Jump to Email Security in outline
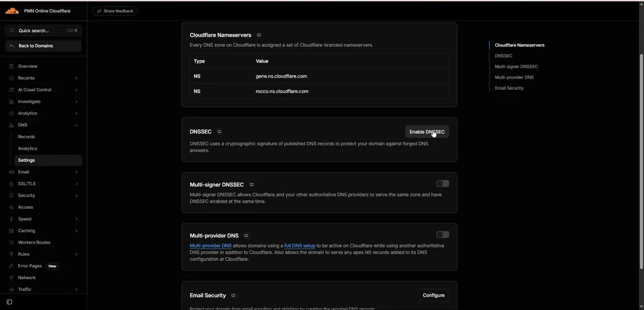 (509, 88)
